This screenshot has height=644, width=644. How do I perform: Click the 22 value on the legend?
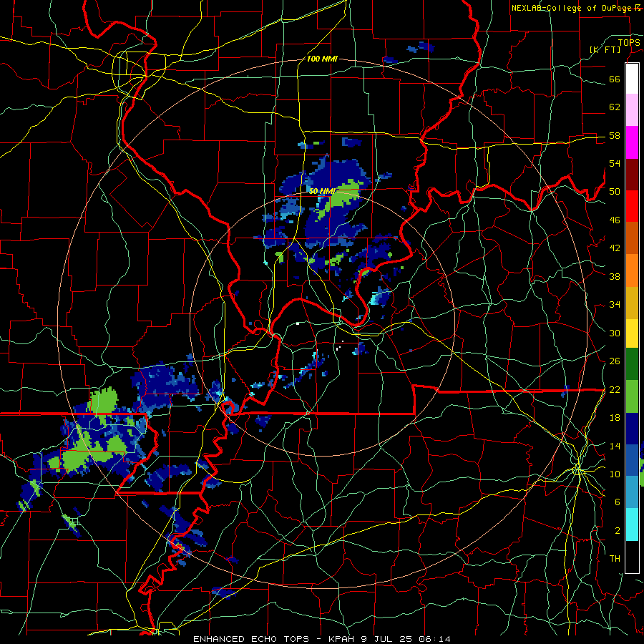click(x=615, y=390)
